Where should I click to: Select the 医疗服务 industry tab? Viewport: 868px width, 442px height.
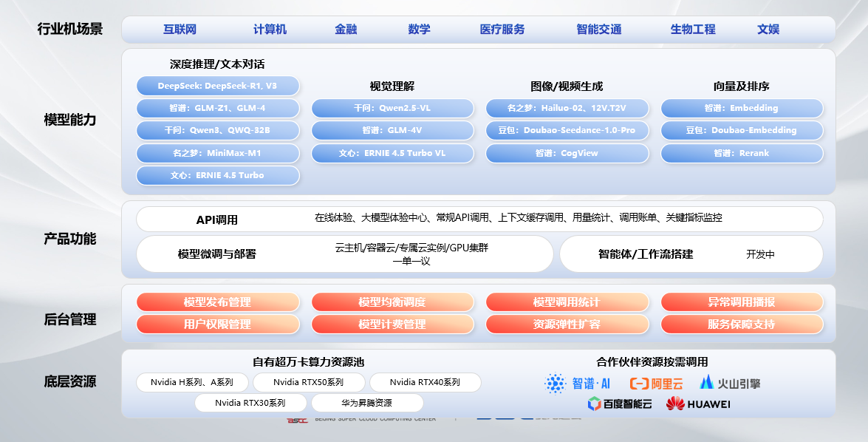coord(502,30)
